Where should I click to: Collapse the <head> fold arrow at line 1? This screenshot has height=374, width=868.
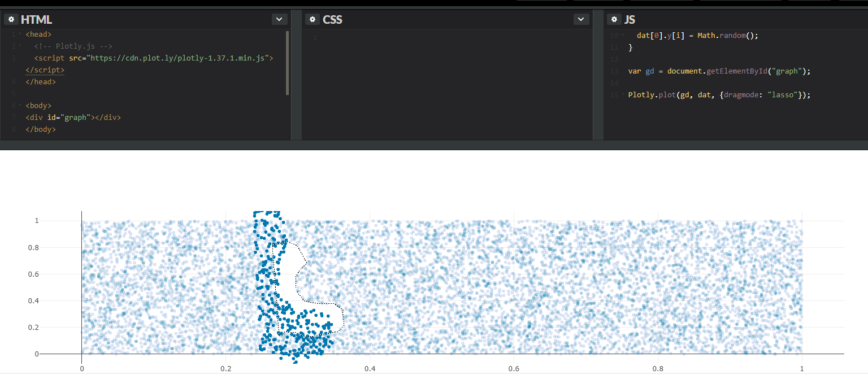pos(20,35)
